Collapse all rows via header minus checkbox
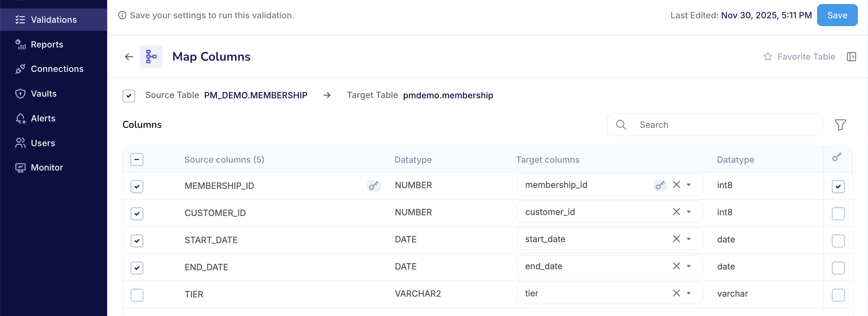Viewport: 868px width, 316px height. click(x=137, y=159)
